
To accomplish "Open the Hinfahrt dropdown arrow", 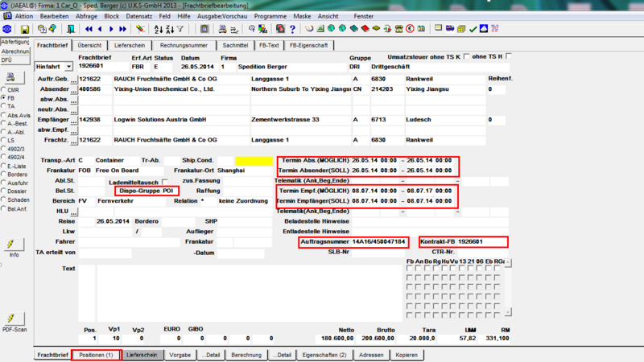I will point(68,67).
